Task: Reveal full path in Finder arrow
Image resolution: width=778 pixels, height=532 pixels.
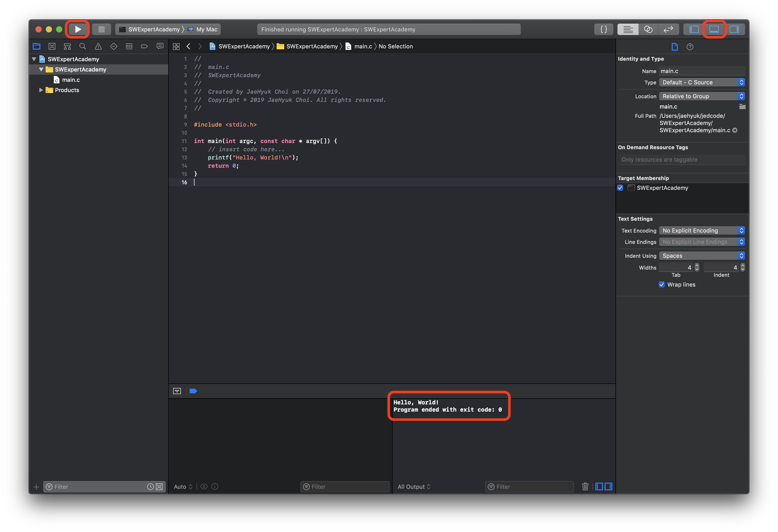Action: coord(735,130)
